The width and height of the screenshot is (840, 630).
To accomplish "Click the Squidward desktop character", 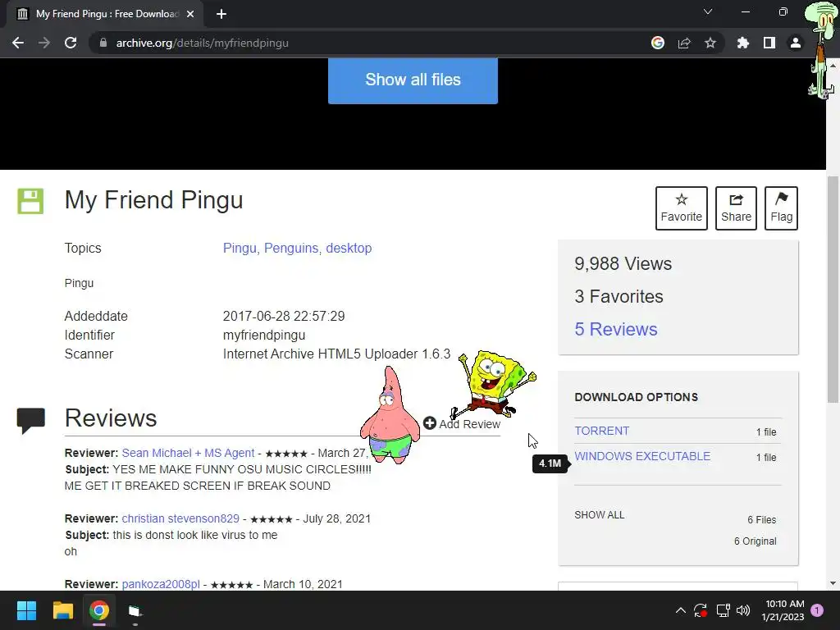I will pos(820,51).
